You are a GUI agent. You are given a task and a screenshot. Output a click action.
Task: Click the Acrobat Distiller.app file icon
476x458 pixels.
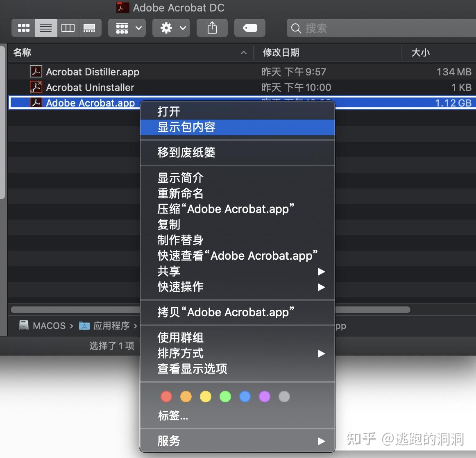[36, 72]
